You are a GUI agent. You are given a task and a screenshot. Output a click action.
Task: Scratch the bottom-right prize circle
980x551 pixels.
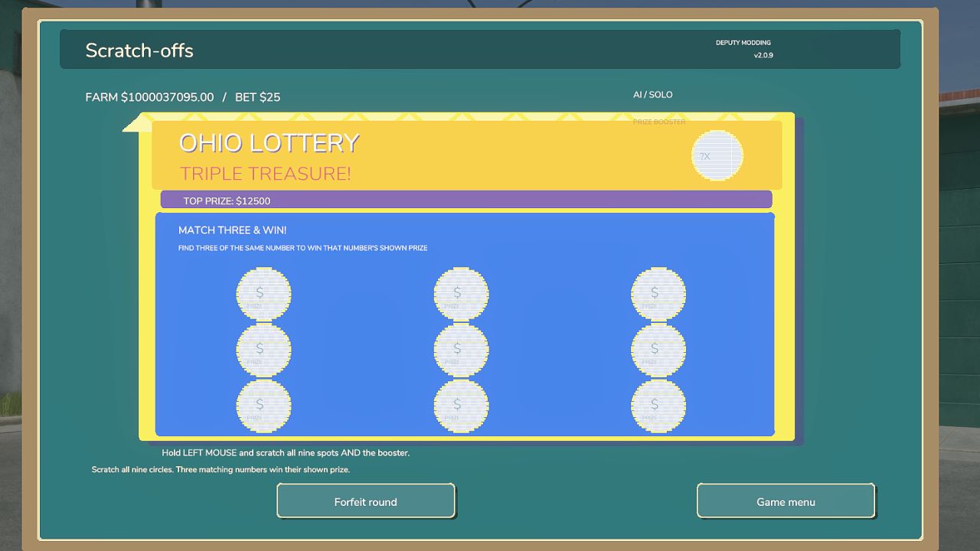pyautogui.click(x=658, y=406)
